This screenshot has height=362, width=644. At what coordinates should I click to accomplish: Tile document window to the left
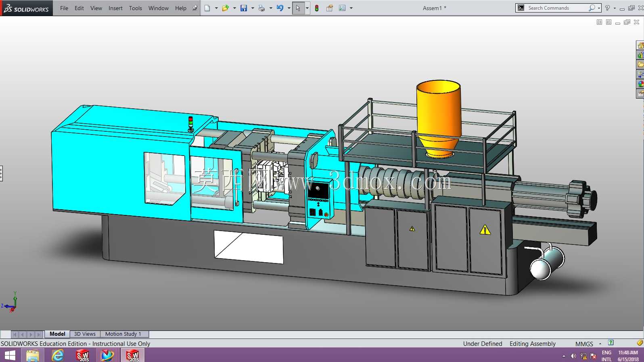click(599, 22)
